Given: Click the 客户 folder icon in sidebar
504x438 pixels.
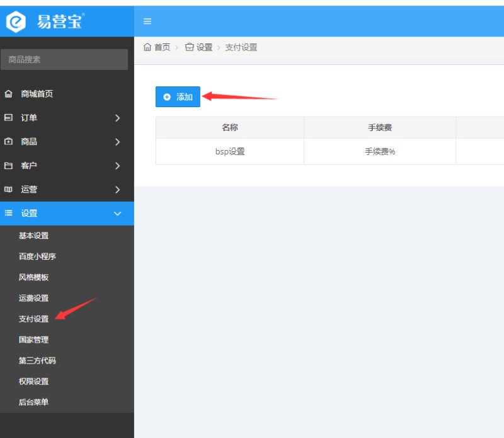Looking at the screenshot, I should [8, 166].
